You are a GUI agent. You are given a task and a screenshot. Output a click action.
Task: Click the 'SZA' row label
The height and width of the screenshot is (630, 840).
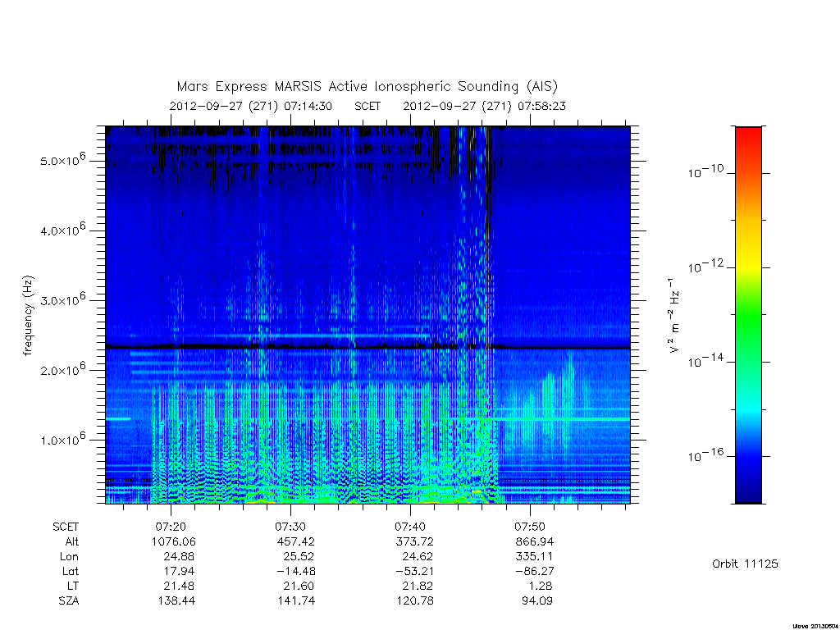point(69,600)
